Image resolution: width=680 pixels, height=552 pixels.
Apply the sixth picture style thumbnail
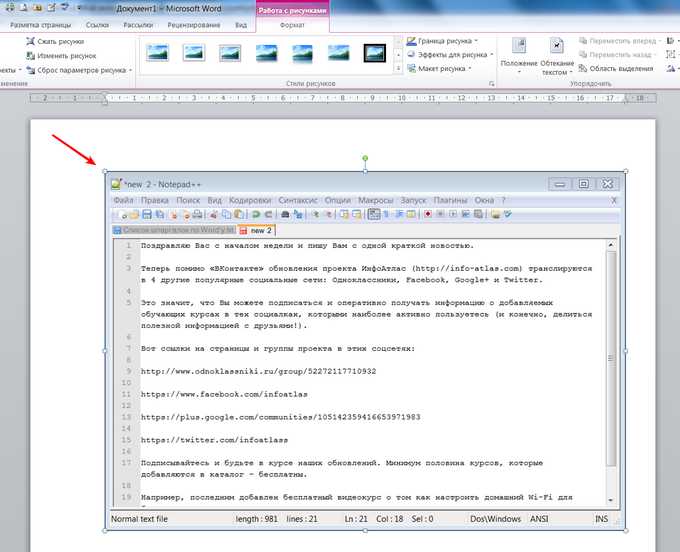[x=339, y=53]
